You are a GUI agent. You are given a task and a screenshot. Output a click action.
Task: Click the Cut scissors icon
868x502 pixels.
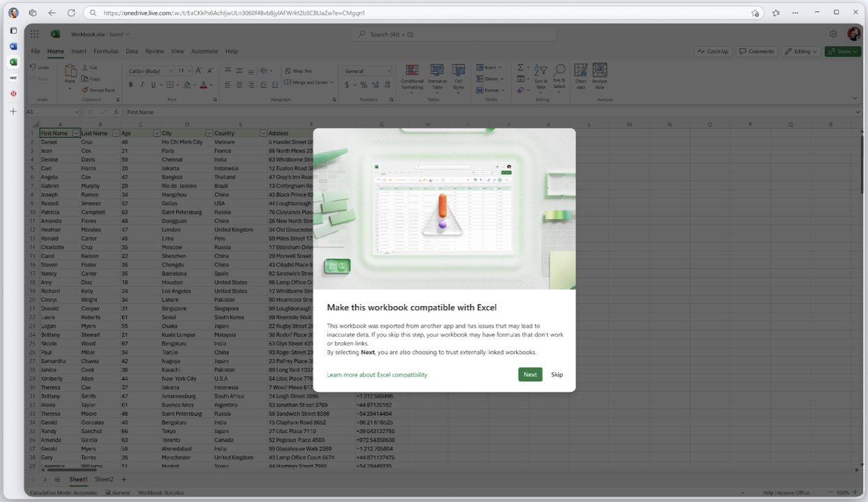pyautogui.click(x=84, y=68)
